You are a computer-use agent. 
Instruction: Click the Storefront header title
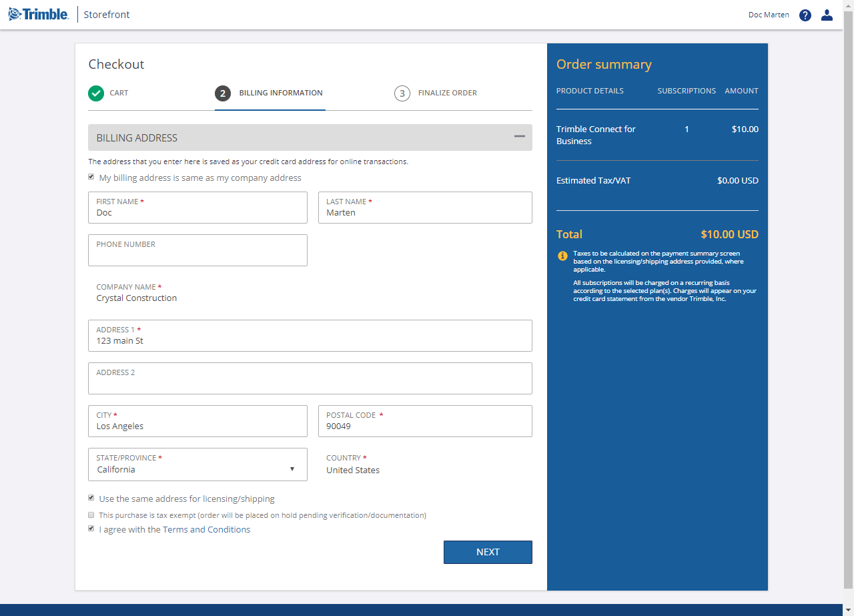coord(107,15)
